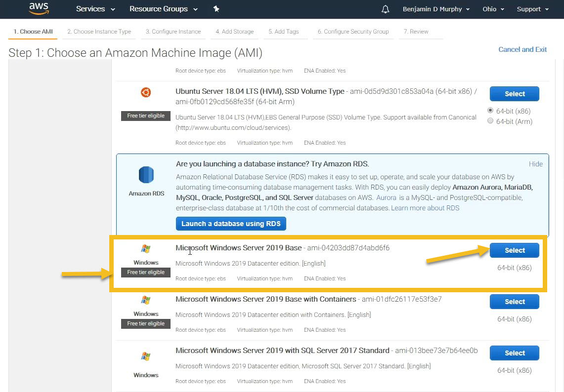Select 64-bit (Arm) radio for Ubuntu
This screenshot has width=564, height=392.
click(x=490, y=121)
